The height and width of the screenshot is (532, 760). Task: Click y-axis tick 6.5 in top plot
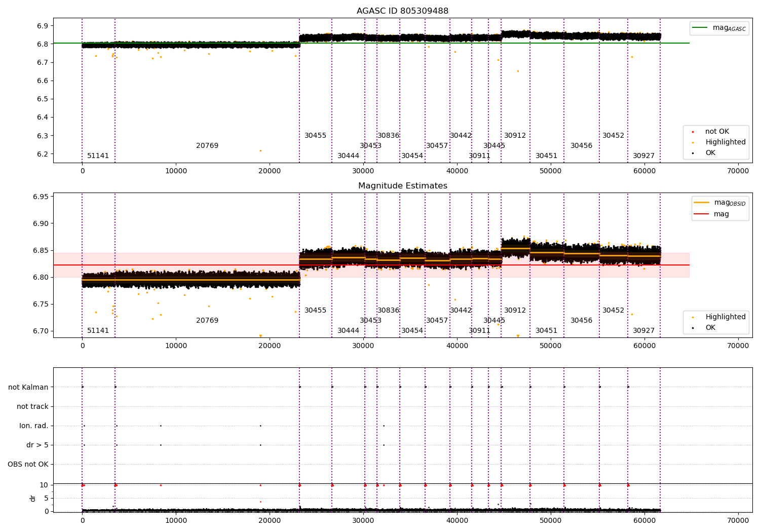tap(43, 99)
